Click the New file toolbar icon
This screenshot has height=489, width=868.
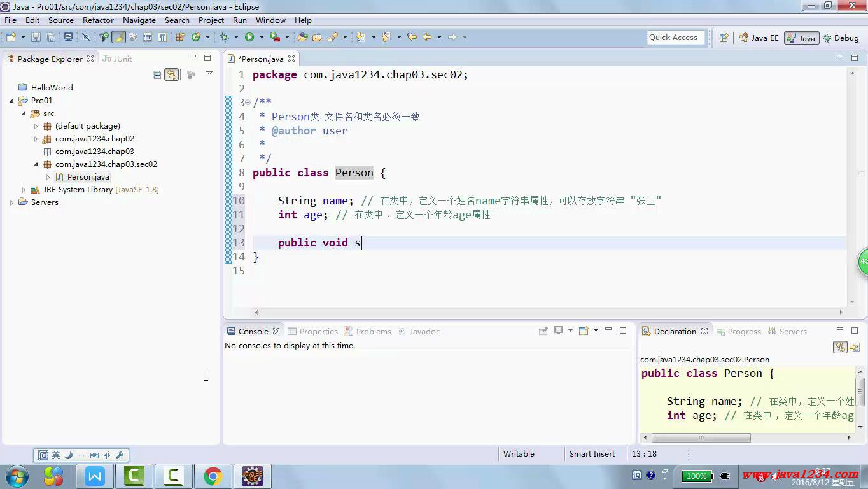pyautogui.click(x=11, y=38)
